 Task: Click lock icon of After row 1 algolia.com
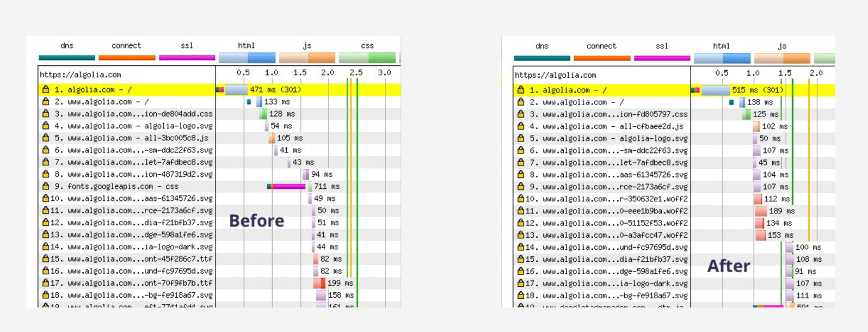coord(521,90)
